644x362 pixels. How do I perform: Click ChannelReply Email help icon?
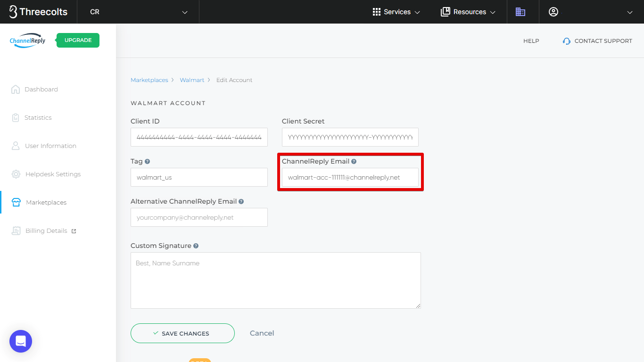pyautogui.click(x=354, y=161)
